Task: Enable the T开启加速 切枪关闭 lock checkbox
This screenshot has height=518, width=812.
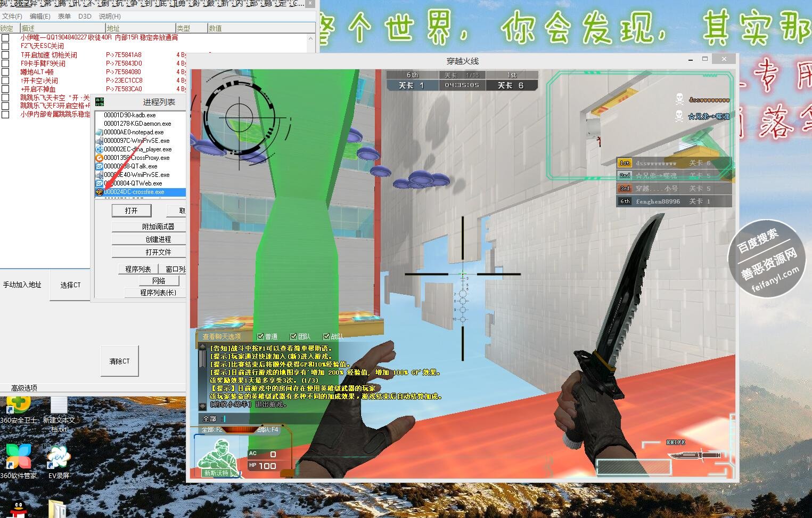Action: pyautogui.click(x=5, y=55)
